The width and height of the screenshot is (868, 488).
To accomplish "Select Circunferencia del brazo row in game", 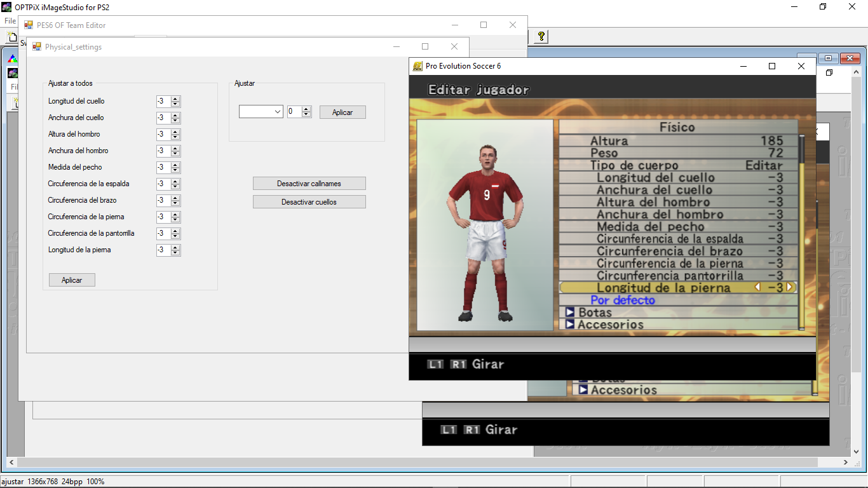I will pyautogui.click(x=679, y=251).
